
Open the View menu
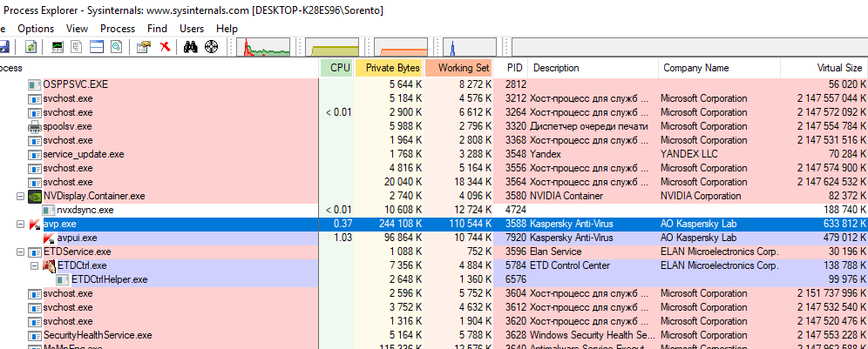(78, 29)
